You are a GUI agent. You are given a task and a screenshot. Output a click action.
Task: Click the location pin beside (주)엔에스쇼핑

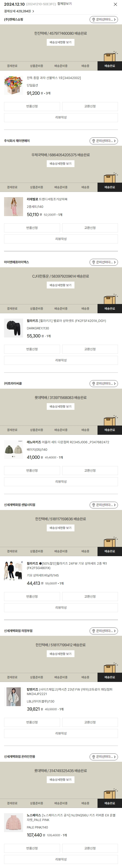[x=94, y=20]
